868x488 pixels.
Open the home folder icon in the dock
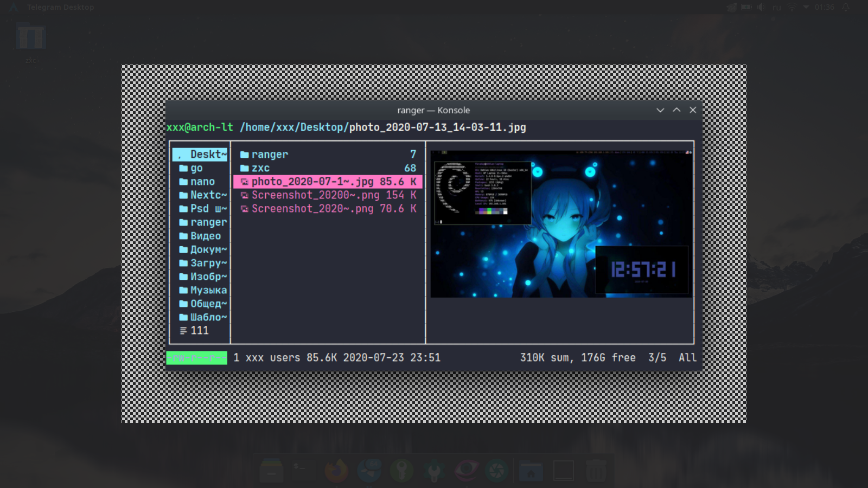(531, 471)
